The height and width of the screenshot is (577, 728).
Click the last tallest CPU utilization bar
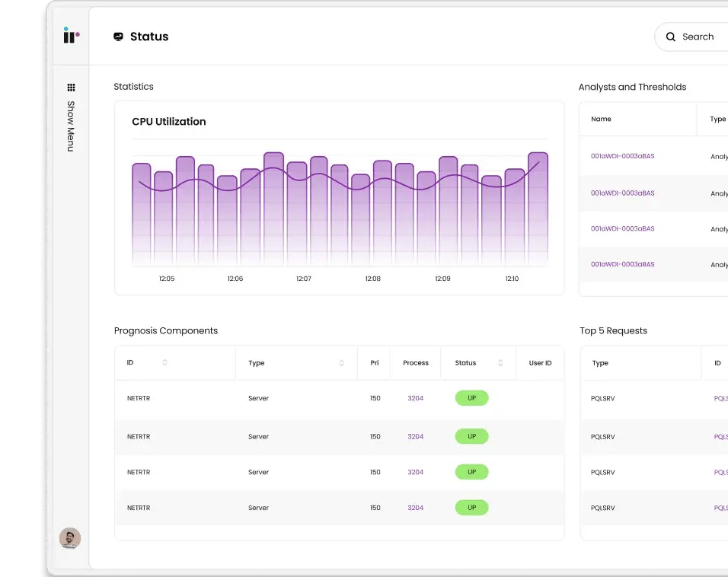[538, 209]
